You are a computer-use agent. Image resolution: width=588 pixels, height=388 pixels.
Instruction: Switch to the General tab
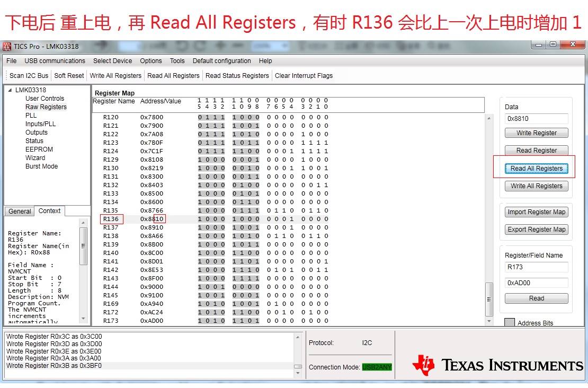coord(20,211)
